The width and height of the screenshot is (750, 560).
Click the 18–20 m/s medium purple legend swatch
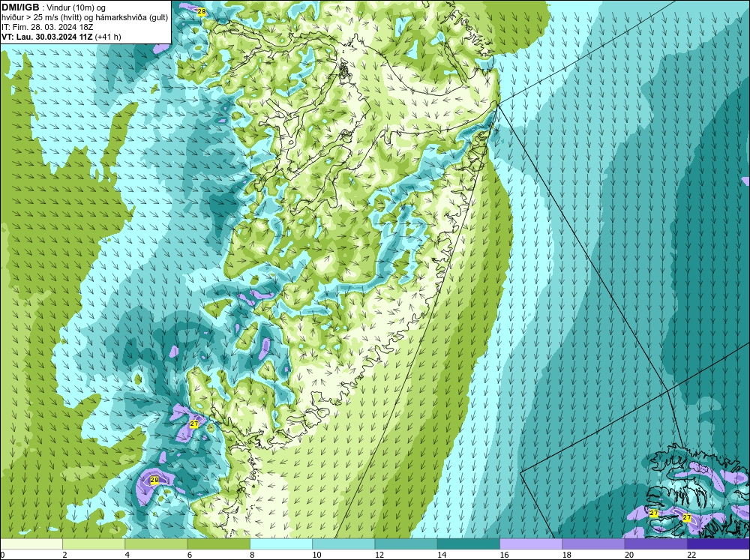593,544
